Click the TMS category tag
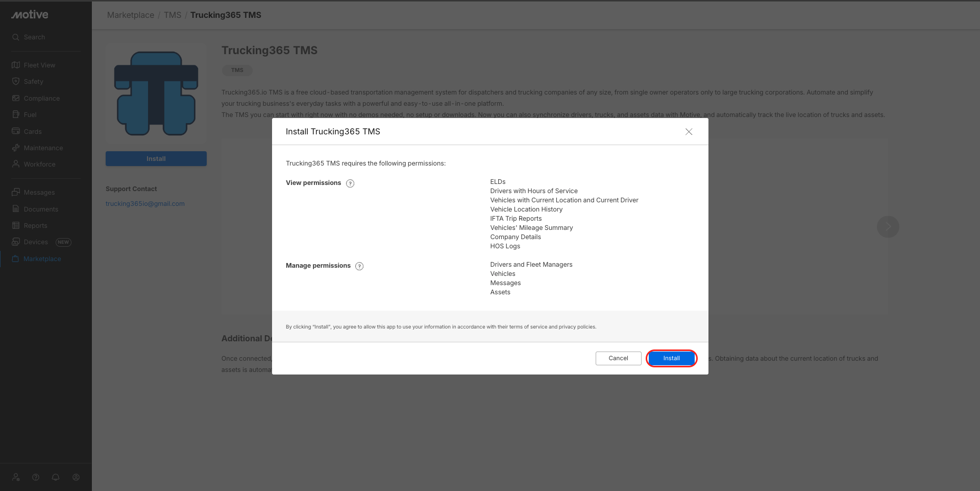Image resolution: width=980 pixels, height=491 pixels. point(237,70)
